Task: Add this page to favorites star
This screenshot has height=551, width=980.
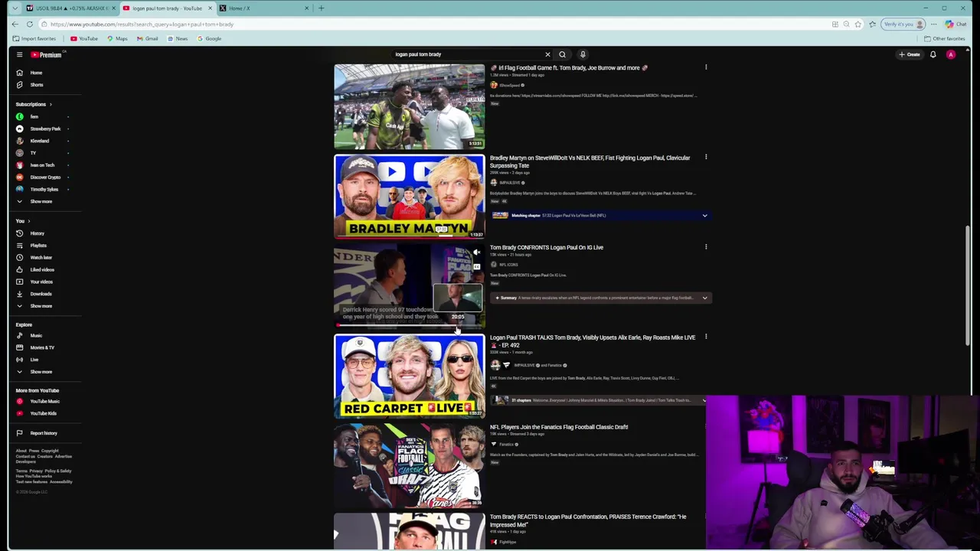Action: point(857,24)
